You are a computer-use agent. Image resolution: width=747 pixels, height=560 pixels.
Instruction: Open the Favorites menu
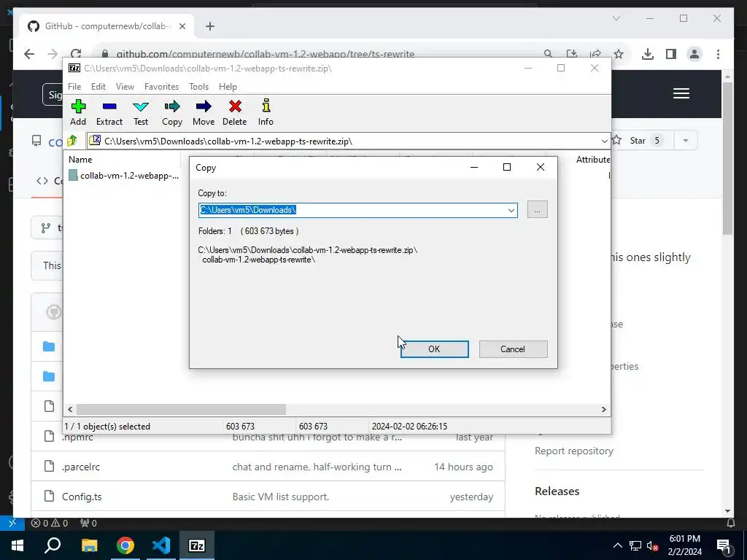[161, 87]
